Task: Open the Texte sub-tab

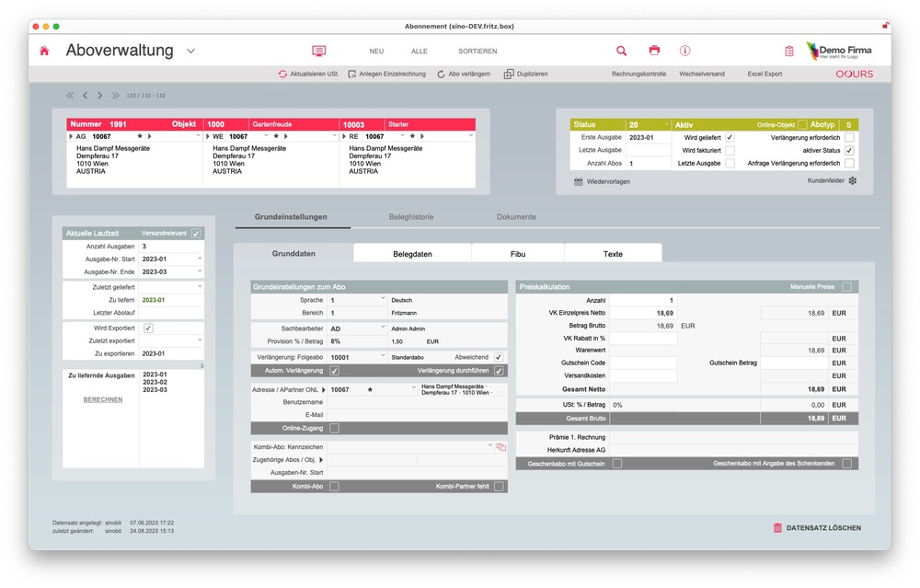Action: click(613, 253)
